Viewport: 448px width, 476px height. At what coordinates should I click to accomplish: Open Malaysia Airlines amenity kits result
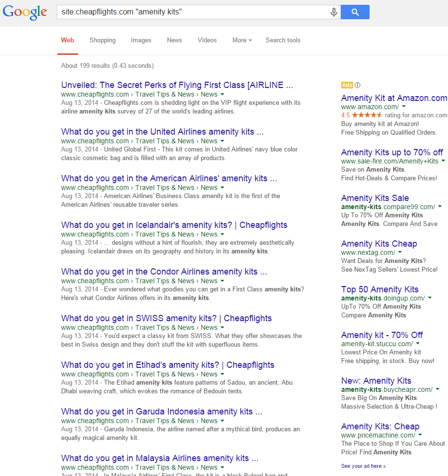click(x=160, y=458)
